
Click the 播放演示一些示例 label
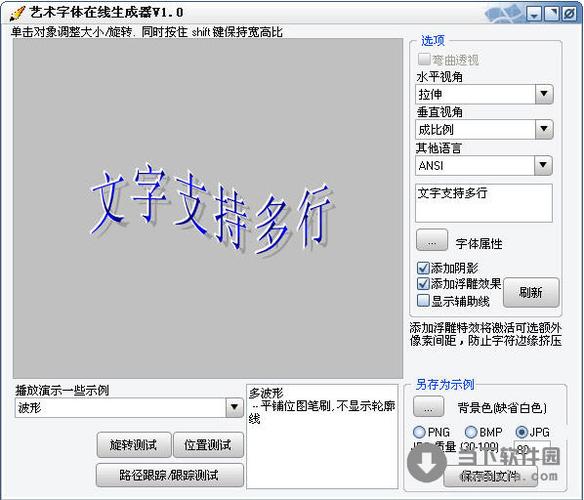click(62, 390)
